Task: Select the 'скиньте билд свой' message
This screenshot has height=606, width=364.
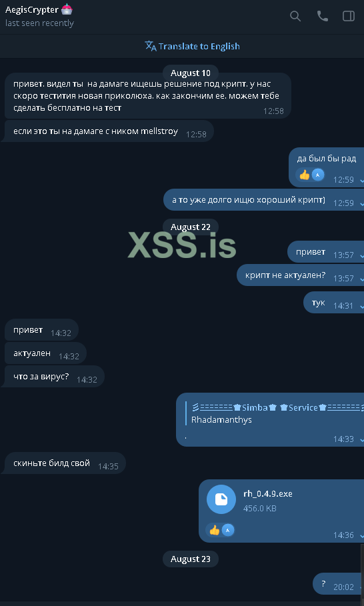Action: 65,463
